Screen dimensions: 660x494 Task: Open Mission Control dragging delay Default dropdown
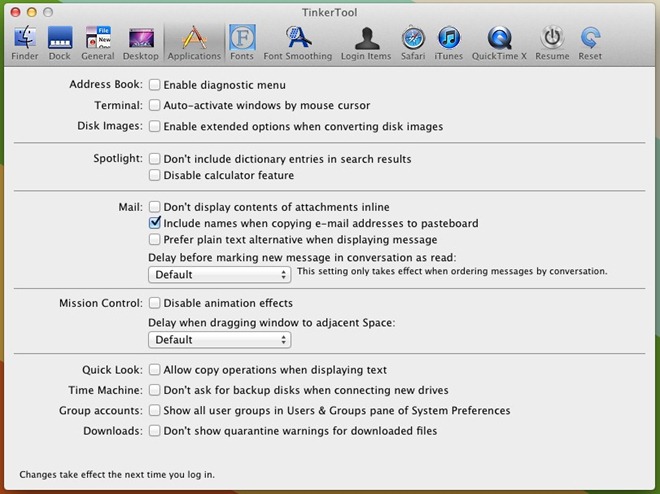click(x=219, y=340)
